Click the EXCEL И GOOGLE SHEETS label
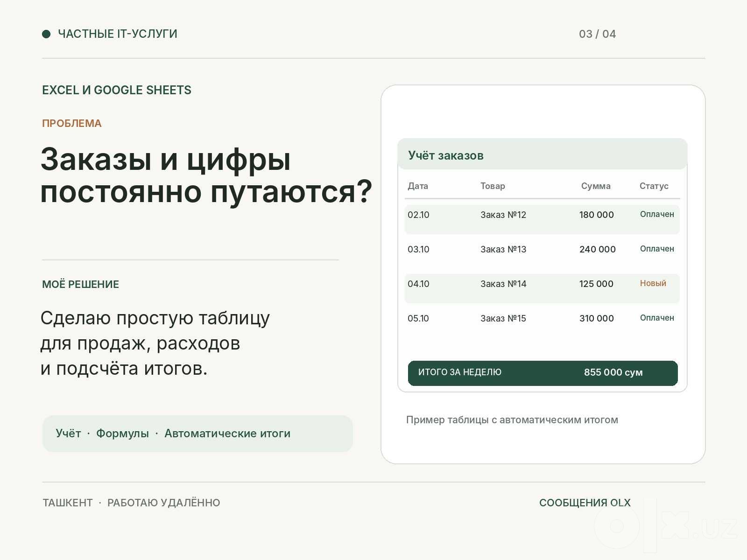747x560 pixels. (x=117, y=90)
